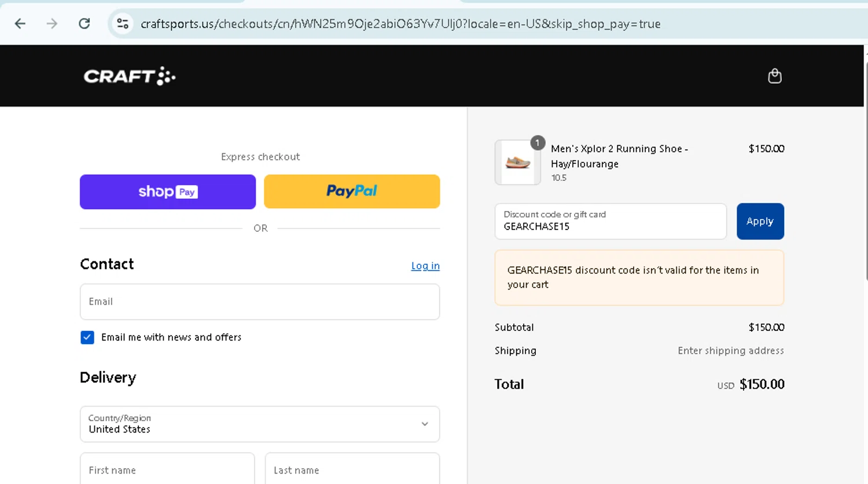Click the running shoe product thumbnail

pyautogui.click(x=518, y=162)
